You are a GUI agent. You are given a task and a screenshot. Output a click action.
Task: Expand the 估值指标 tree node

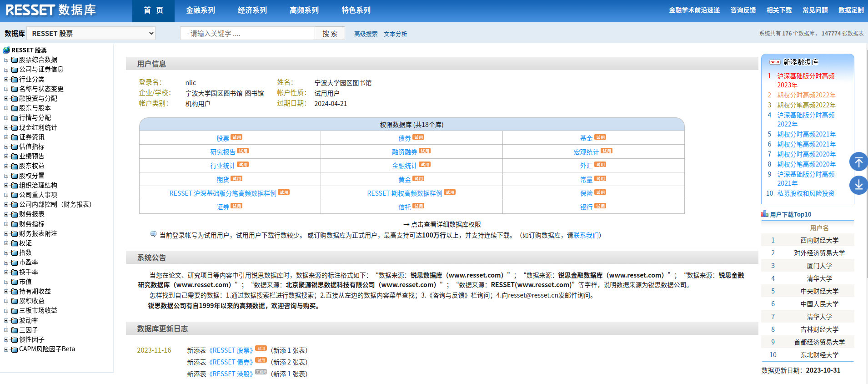tap(6, 147)
